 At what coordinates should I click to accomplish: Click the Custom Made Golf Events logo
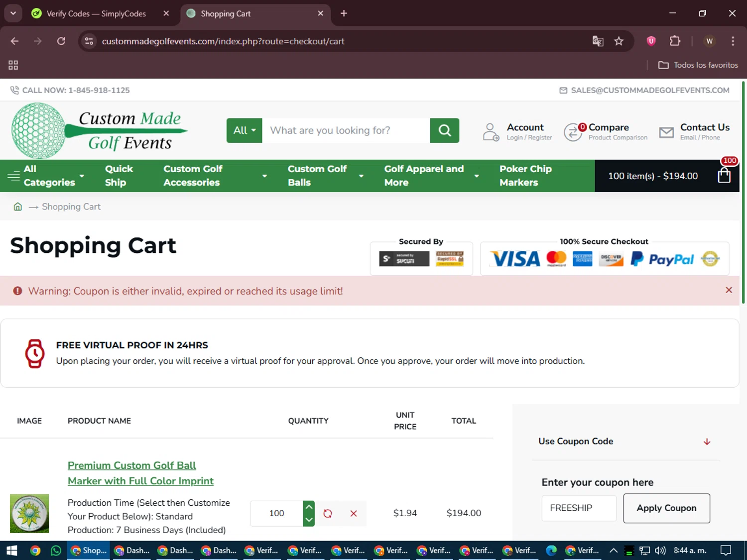tap(100, 131)
